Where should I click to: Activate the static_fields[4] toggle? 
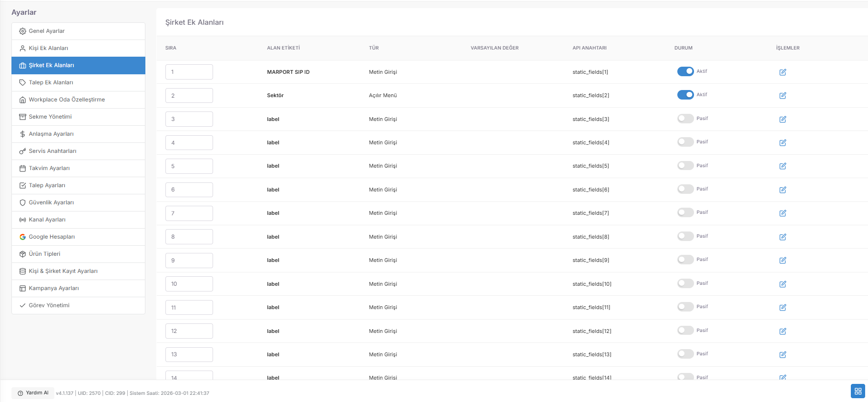pyautogui.click(x=685, y=141)
